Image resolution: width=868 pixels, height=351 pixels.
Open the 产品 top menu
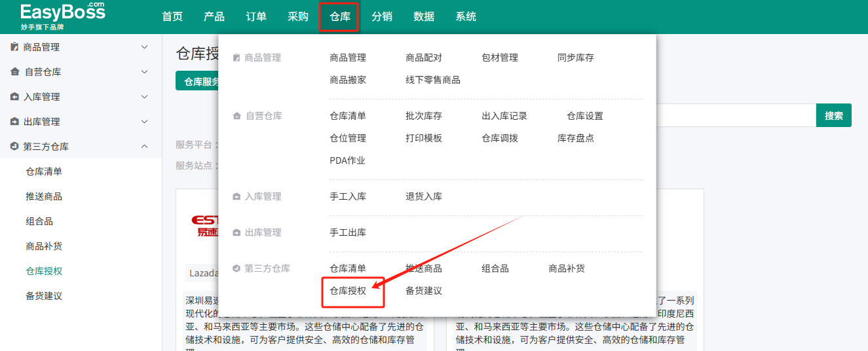tap(214, 17)
